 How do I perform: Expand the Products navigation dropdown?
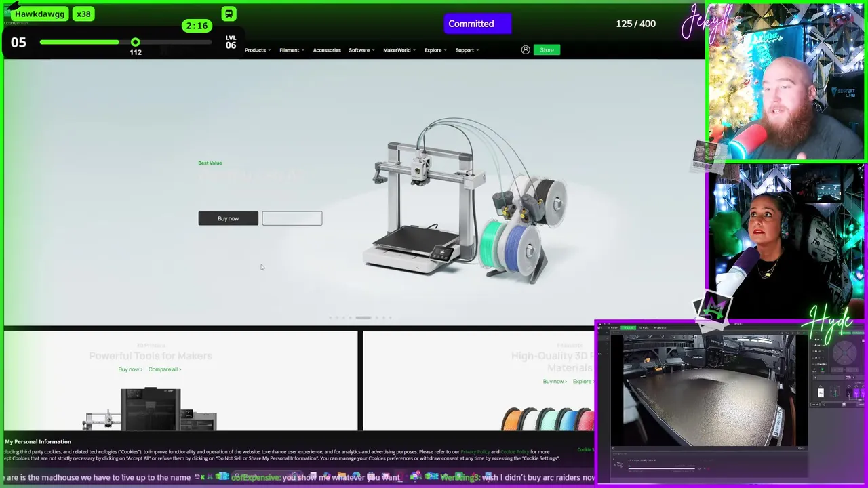tap(258, 50)
